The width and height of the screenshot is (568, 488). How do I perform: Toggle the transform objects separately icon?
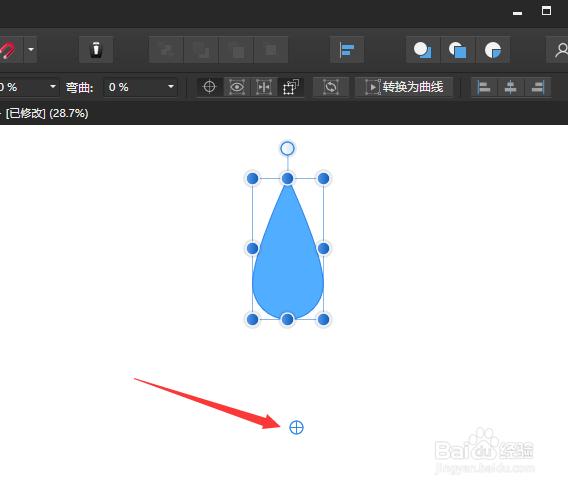[x=291, y=87]
